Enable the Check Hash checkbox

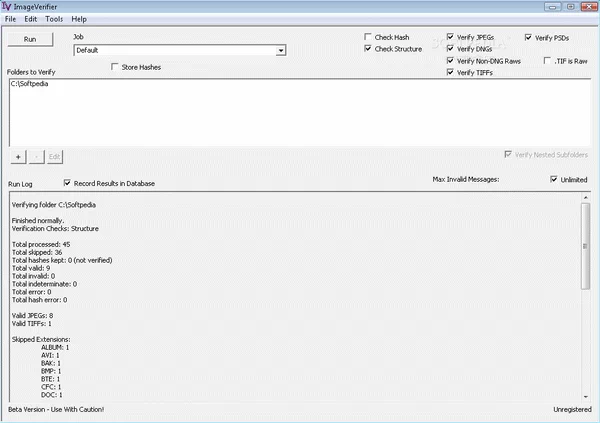[x=368, y=37]
